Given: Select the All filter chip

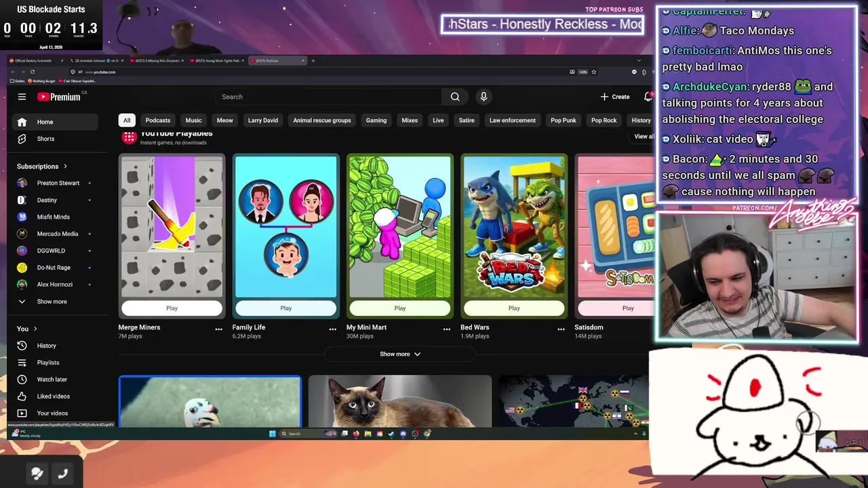Looking at the screenshot, I should [x=126, y=120].
